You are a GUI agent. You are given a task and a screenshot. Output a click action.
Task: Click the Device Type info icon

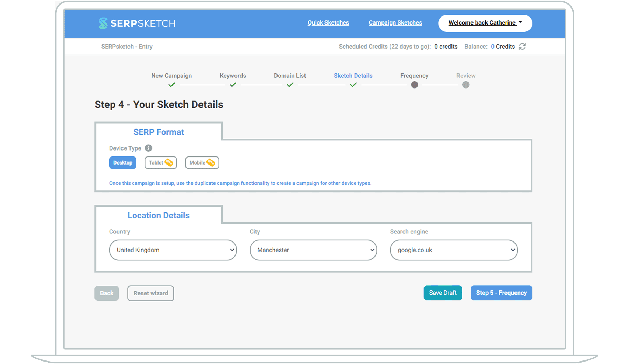tap(148, 148)
